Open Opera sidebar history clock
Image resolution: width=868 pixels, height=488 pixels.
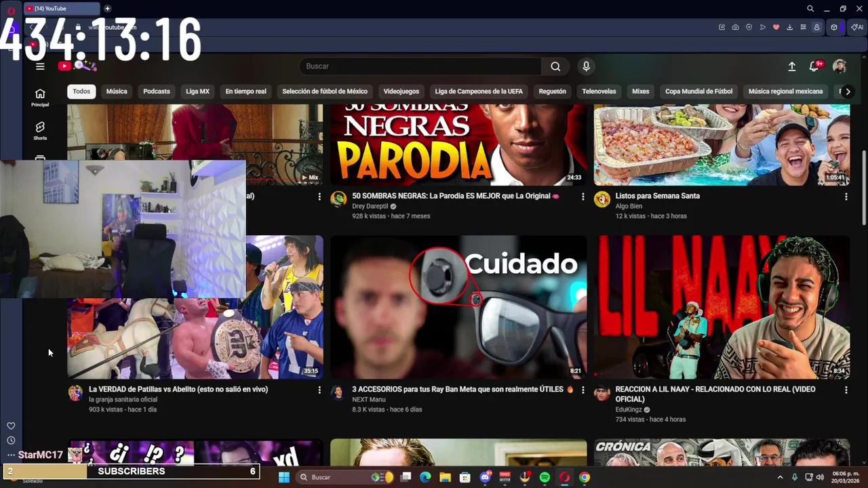(x=11, y=441)
